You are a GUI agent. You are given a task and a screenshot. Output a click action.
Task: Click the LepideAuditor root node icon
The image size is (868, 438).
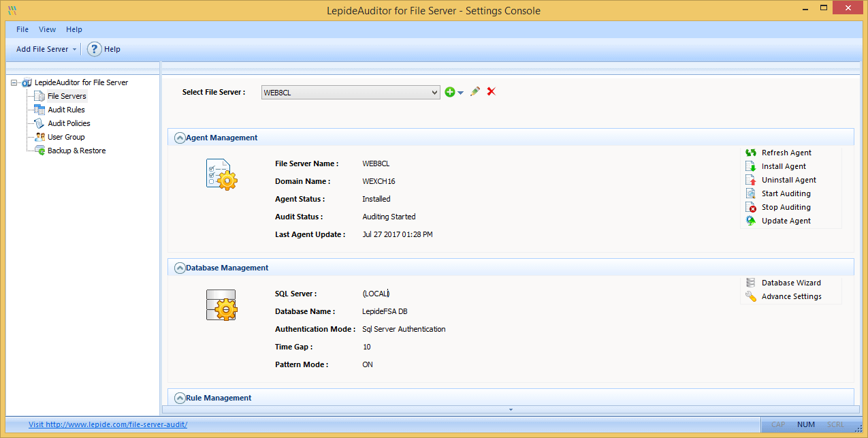point(27,82)
